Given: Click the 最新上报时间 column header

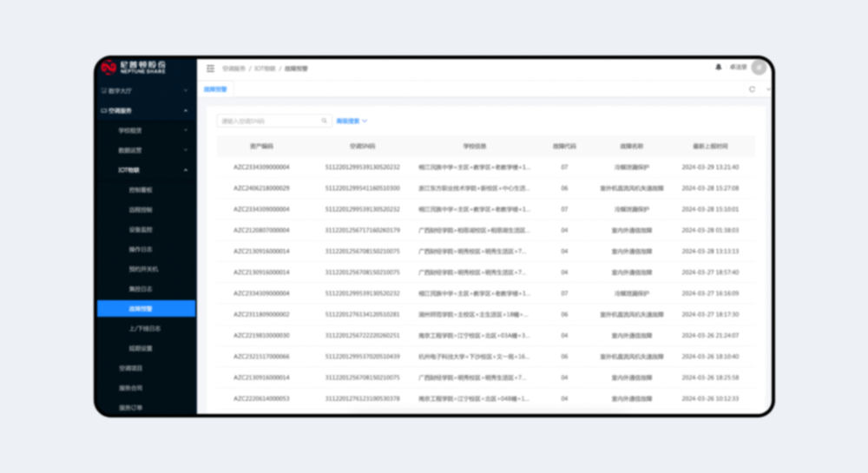Looking at the screenshot, I should coord(710,146).
